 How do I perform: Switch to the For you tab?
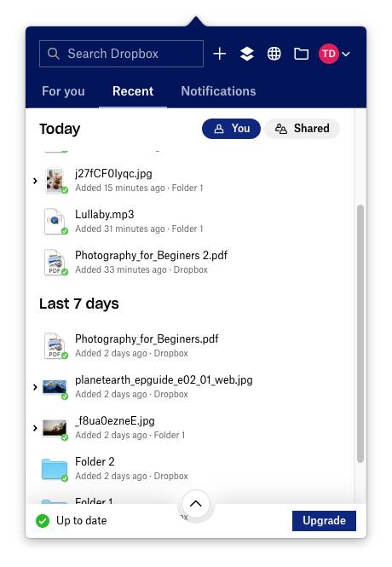point(63,91)
